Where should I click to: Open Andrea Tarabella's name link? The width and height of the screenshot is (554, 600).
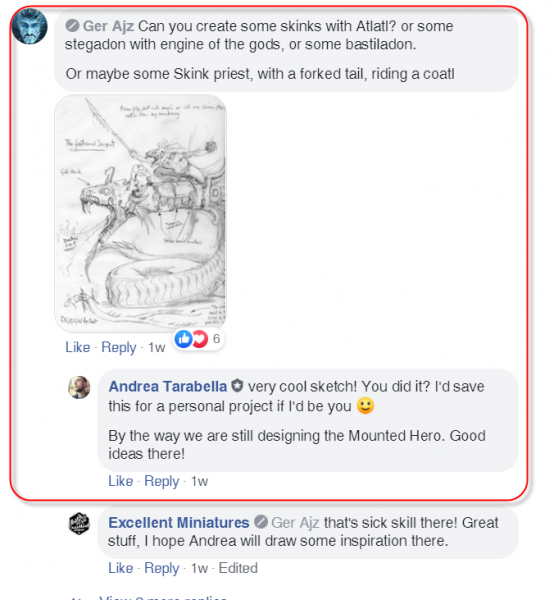point(168,386)
